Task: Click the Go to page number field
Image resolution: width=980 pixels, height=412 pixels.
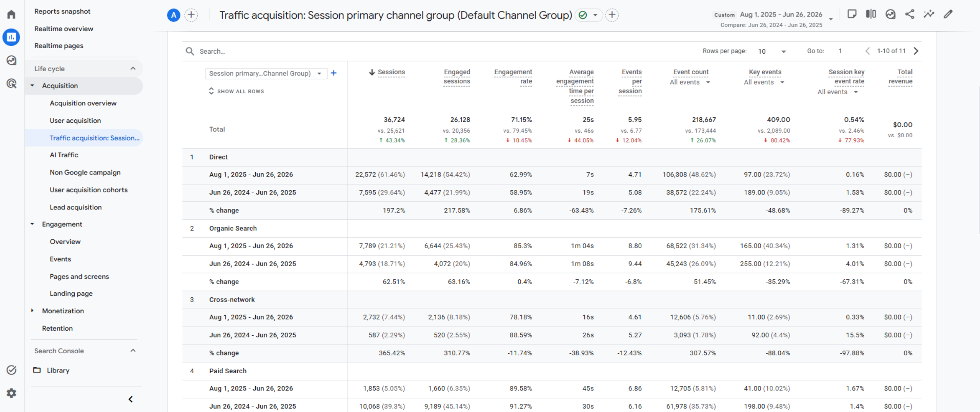Action: point(840,51)
